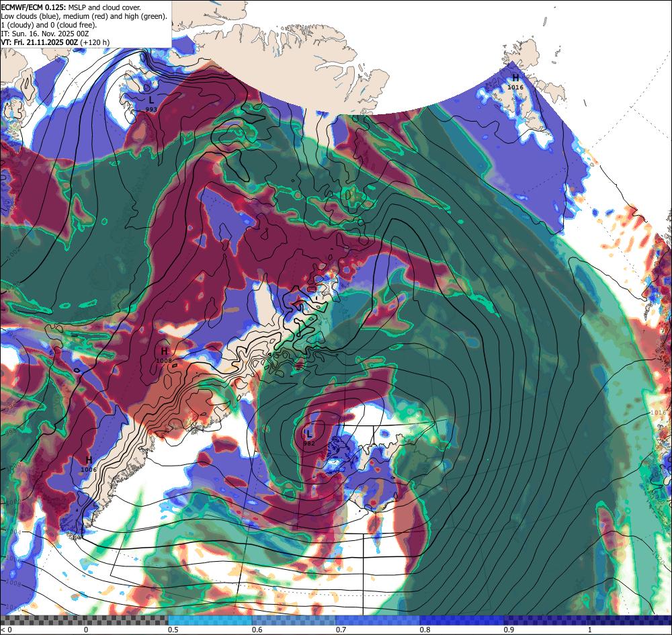Click the L 982 low pressure marker
This screenshot has width=672, height=635.
tap(309, 437)
